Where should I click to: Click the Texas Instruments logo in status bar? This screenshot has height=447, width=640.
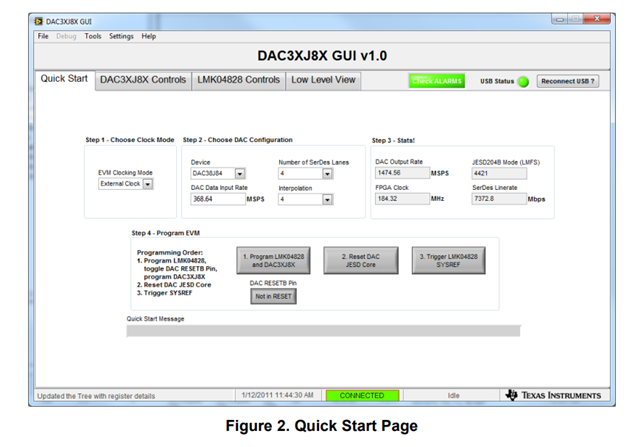(x=553, y=395)
